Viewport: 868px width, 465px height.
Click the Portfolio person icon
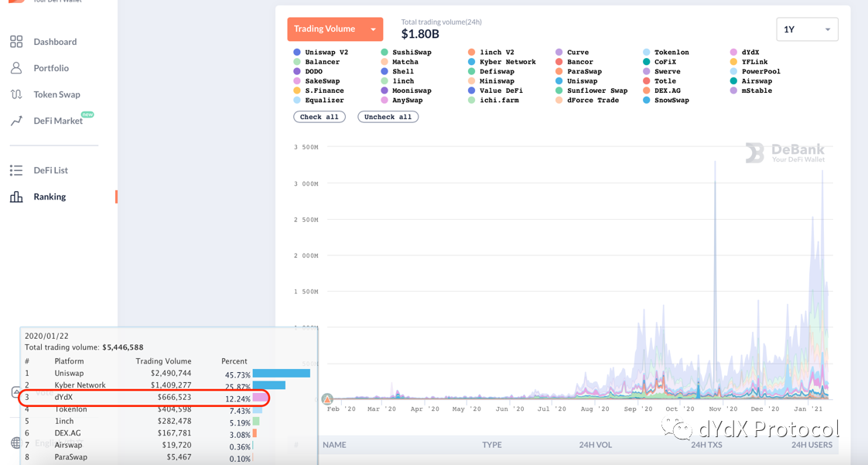(x=16, y=68)
